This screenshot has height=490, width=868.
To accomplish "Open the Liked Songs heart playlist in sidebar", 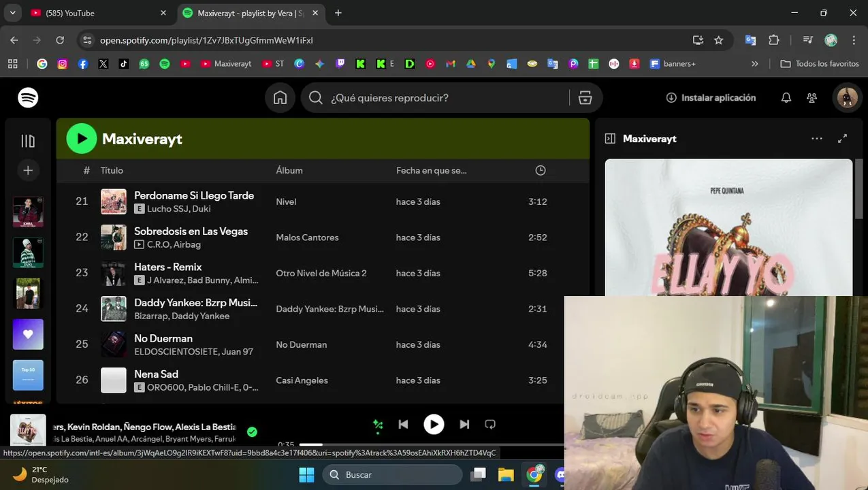I will coord(28,334).
